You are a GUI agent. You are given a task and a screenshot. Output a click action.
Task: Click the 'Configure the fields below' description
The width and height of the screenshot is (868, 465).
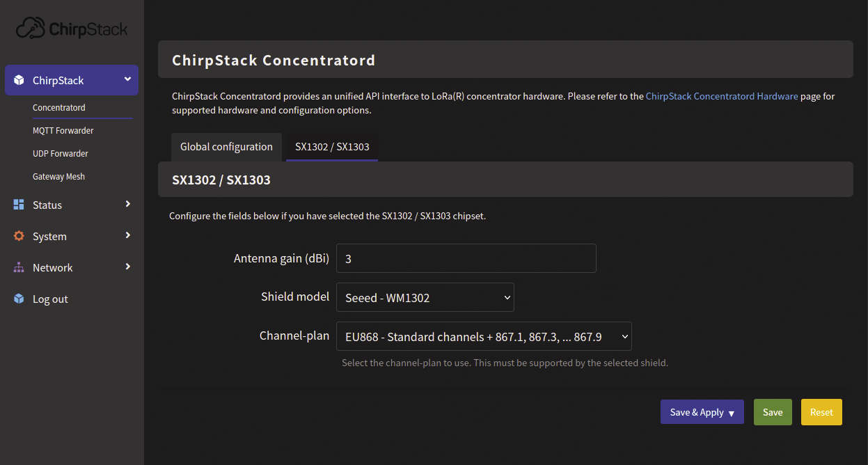[327, 216]
